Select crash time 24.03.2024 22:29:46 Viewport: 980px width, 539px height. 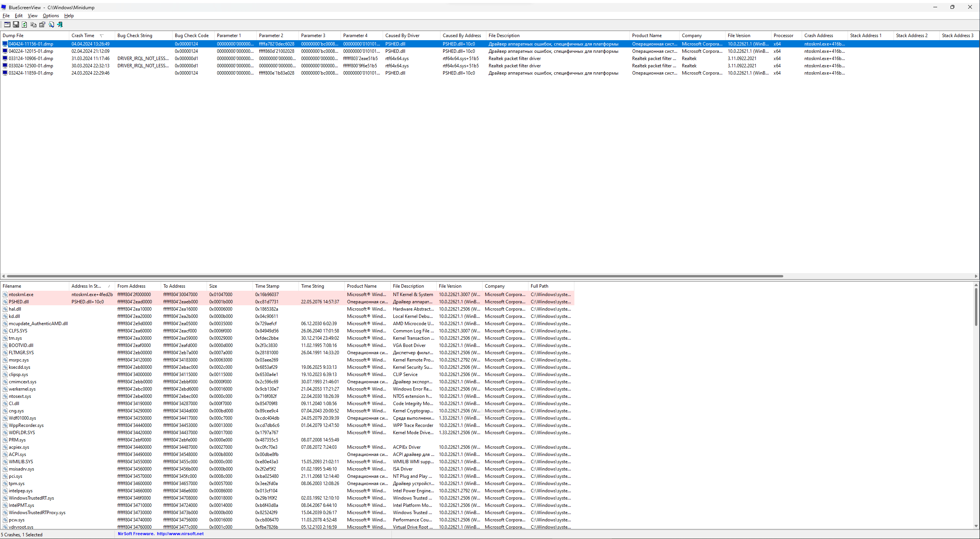(x=90, y=73)
